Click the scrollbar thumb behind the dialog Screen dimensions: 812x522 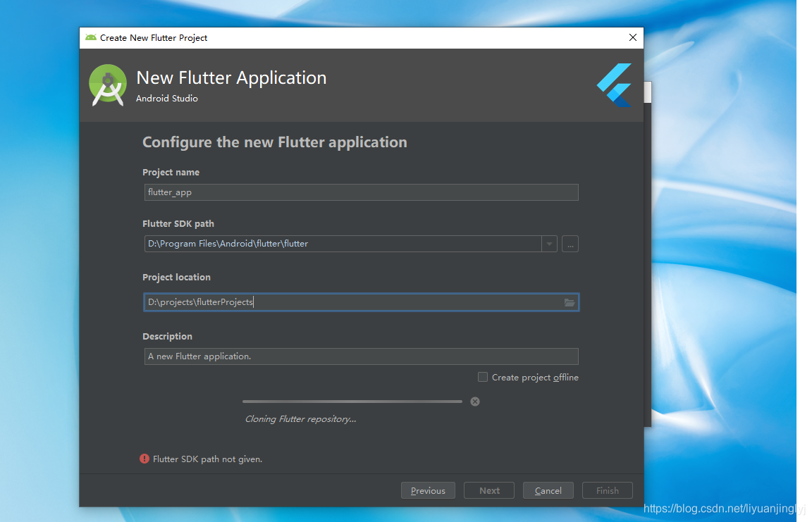point(647,92)
